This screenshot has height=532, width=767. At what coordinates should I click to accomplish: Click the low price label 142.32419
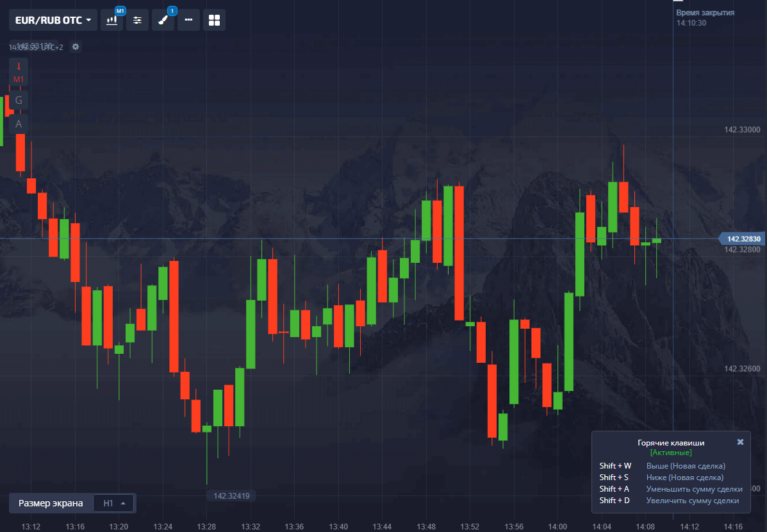click(231, 495)
